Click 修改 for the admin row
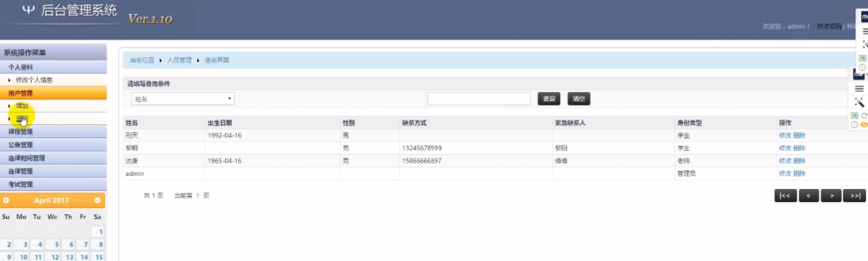868x261 pixels. [784, 173]
